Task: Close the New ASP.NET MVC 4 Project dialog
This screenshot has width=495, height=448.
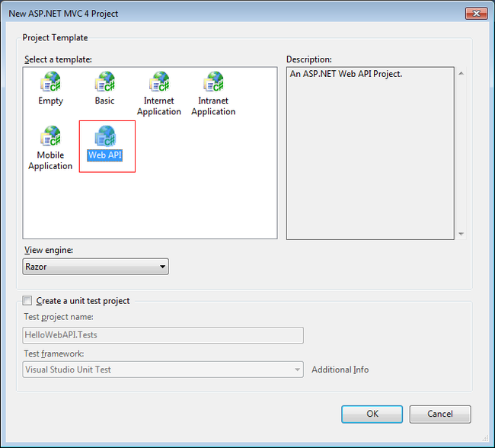Action: pyautogui.click(x=476, y=13)
